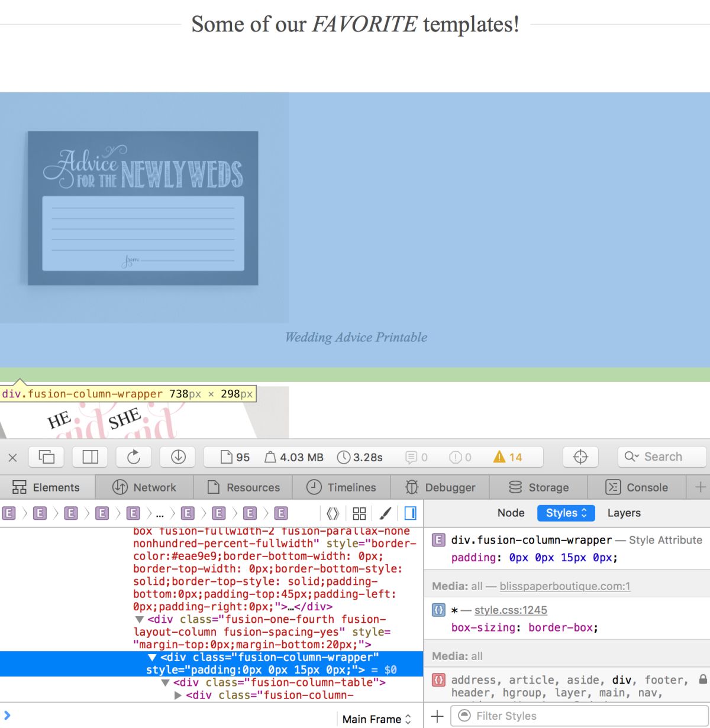Click the Style Attribute element icon
The height and width of the screenshot is (728, 710).
coord(438,540)
